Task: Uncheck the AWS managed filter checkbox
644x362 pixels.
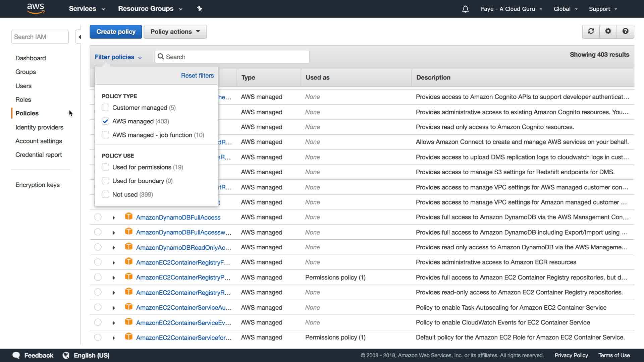Action: 105,121
